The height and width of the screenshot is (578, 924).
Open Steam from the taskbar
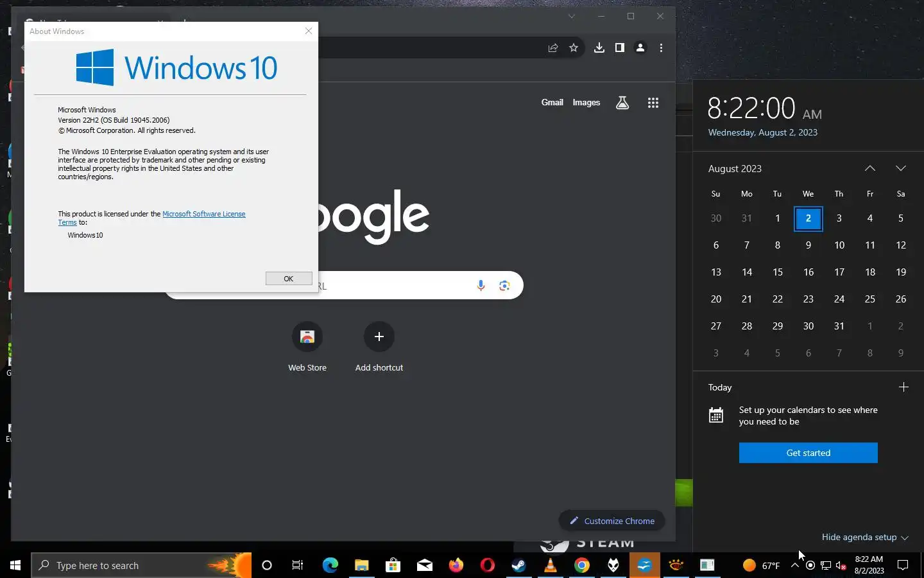(x=518, y=565)
